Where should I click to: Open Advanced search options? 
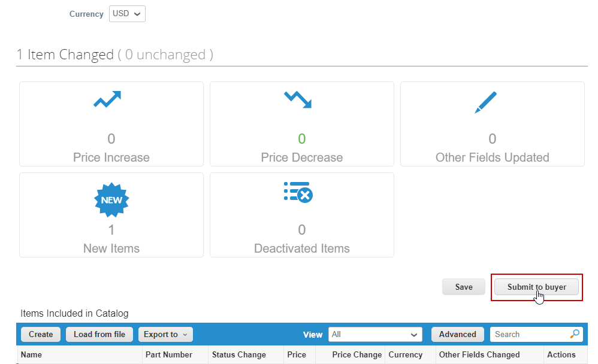[x=458, y=334]
